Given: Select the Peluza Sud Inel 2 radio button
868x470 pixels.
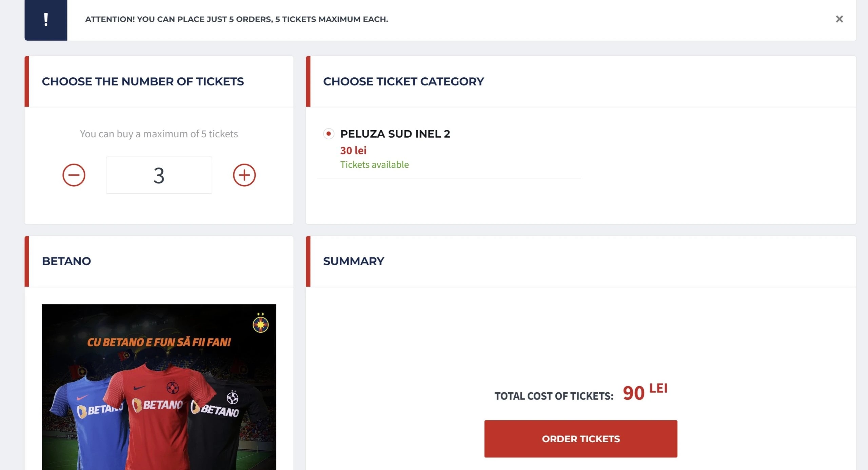Looking at the screenshot, I should [x=328, y=134].
